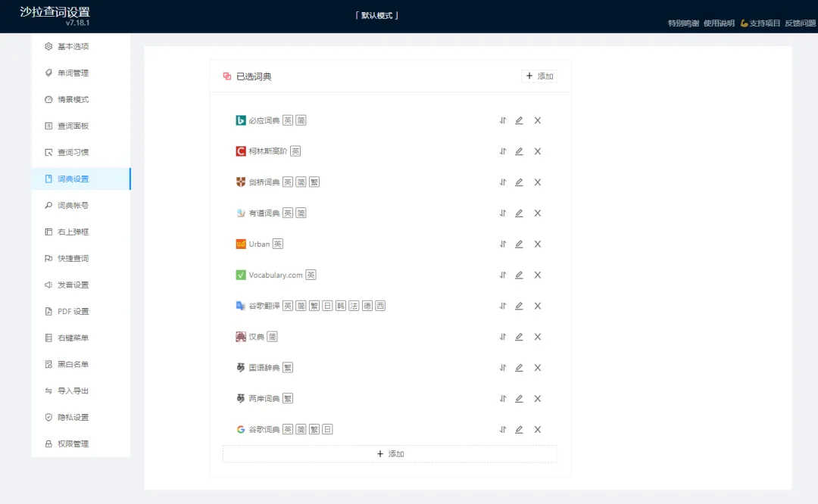Open 发音设置 section
The height and width of the screenshot is (504, 818).
click(81, 285)
